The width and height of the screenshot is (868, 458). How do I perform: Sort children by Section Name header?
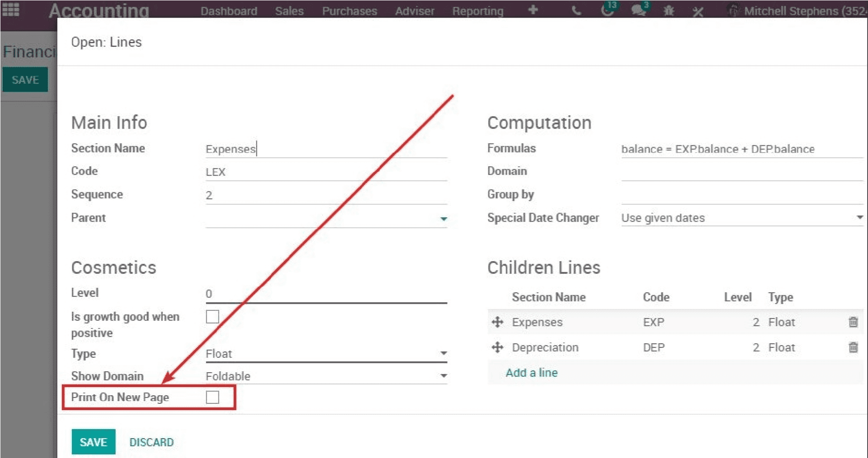tap(549, 297)
